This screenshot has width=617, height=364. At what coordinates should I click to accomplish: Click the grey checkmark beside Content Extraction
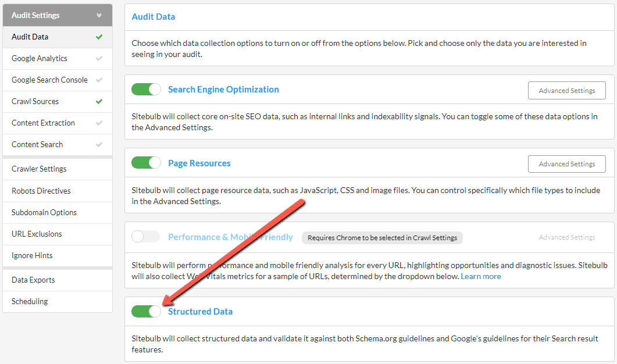click(x=99, y=123)
